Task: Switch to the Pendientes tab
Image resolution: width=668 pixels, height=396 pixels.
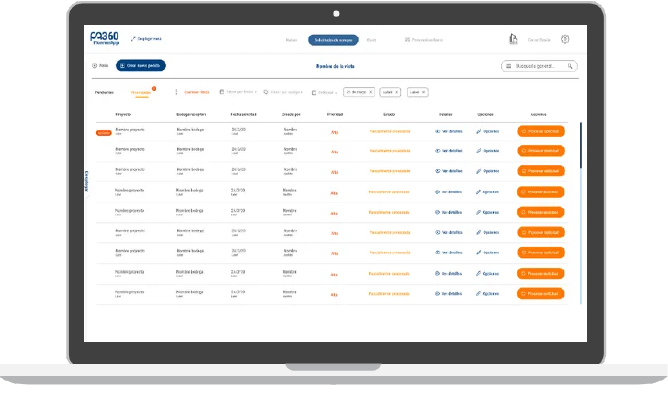Action: click(x=104, y=92)
